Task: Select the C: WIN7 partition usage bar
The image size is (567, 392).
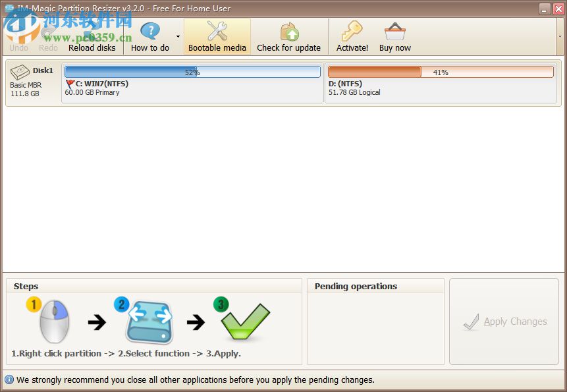Action: [192, 72]
